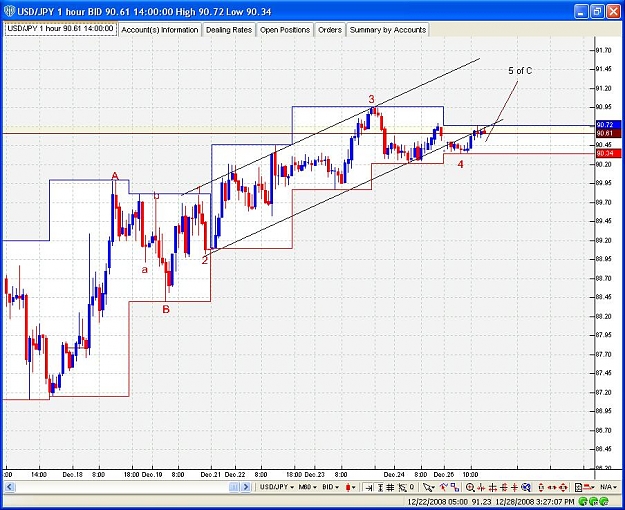
Task: Open the candlestick chart style selector
Action: click(x=350, y=487)
